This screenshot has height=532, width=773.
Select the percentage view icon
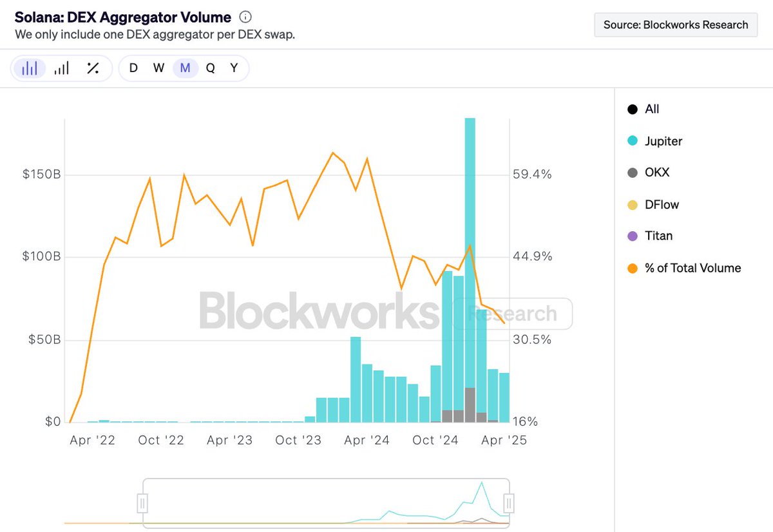(93, 68)
